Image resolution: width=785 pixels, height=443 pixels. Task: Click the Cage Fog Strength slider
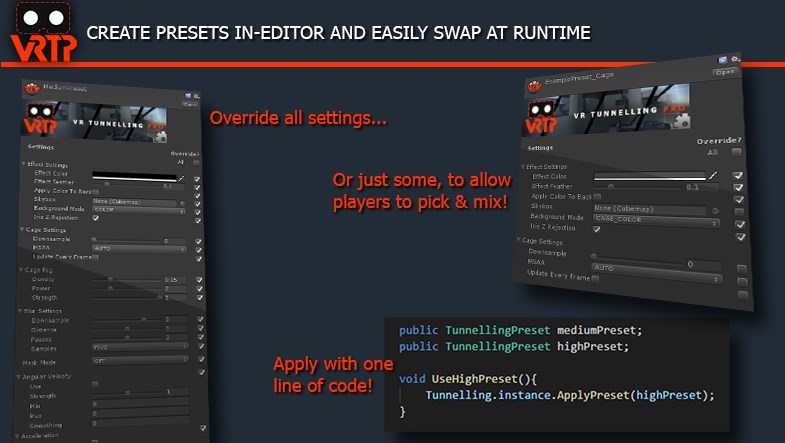click(127, 298)
